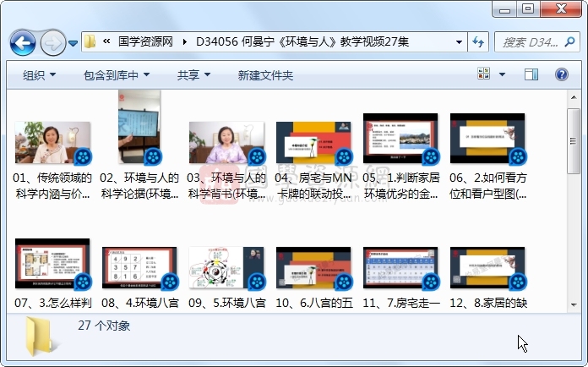Click 新建文件夹 button
Image resolution: width=588 pixels, height=367 pixels.
265,75
